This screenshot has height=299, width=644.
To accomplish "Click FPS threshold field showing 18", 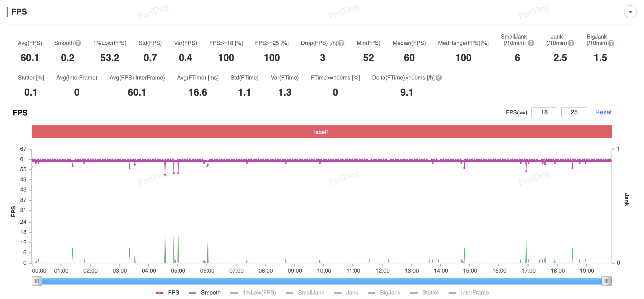I will click(544, 112).
